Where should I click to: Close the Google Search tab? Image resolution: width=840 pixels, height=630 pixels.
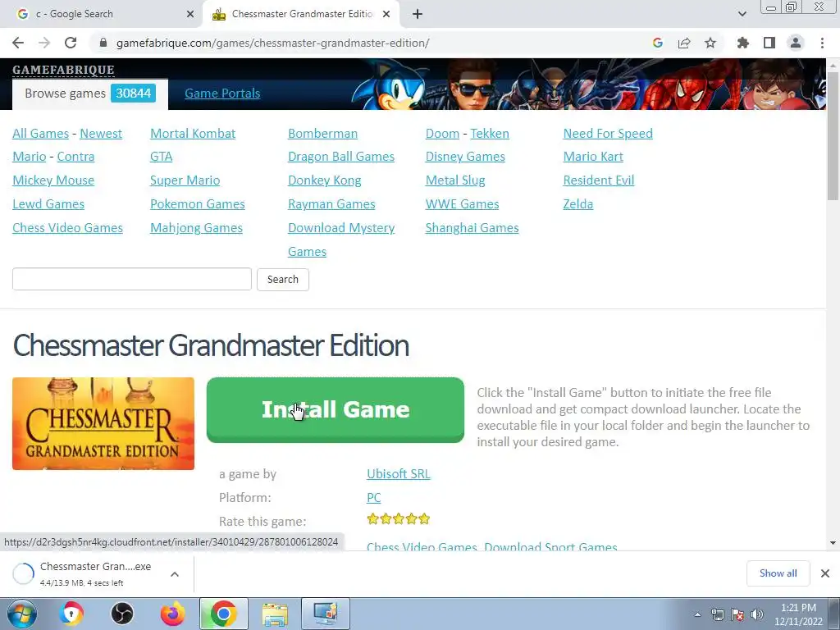[190, 14]
